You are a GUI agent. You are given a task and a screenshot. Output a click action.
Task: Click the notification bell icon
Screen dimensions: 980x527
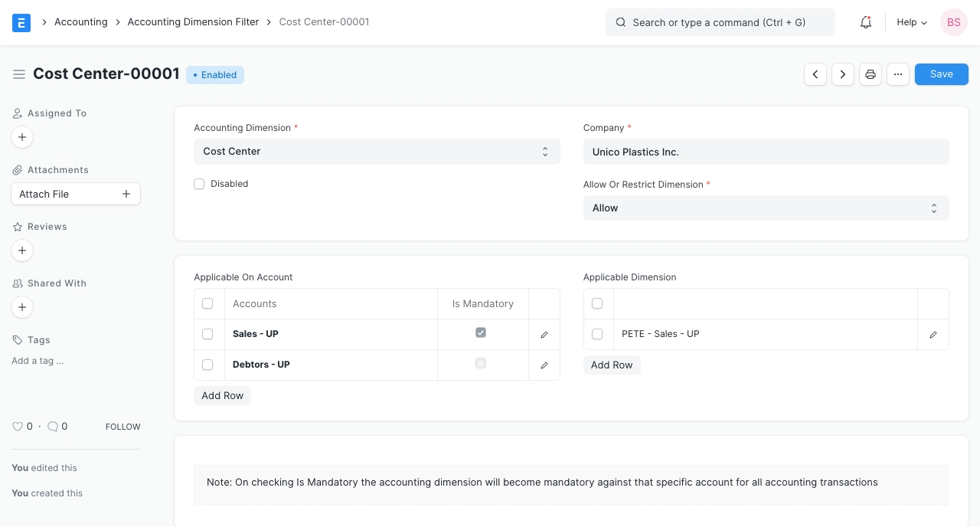point(866,22)
